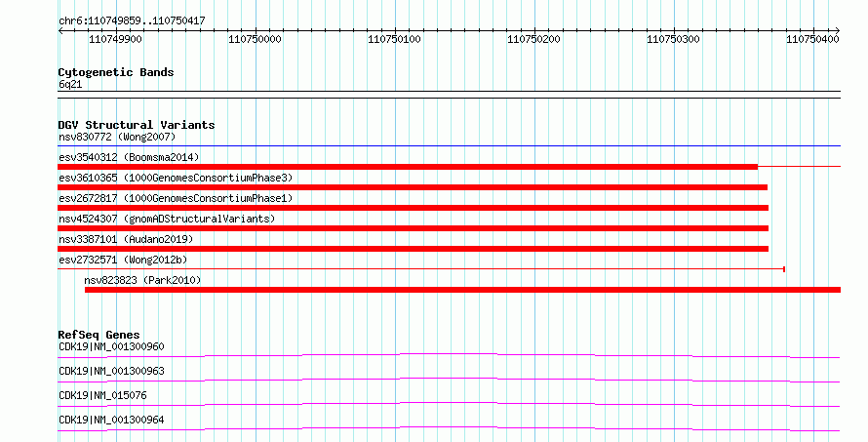Screen dimensions: 868x442
Task: Click the 110750400 ruler position label
Action: [812, 39]
